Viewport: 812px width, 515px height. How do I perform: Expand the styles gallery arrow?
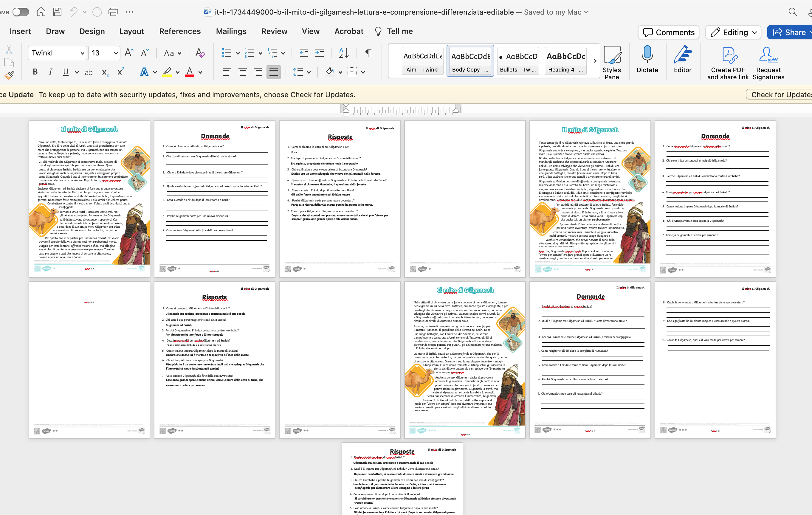(595, 61)
